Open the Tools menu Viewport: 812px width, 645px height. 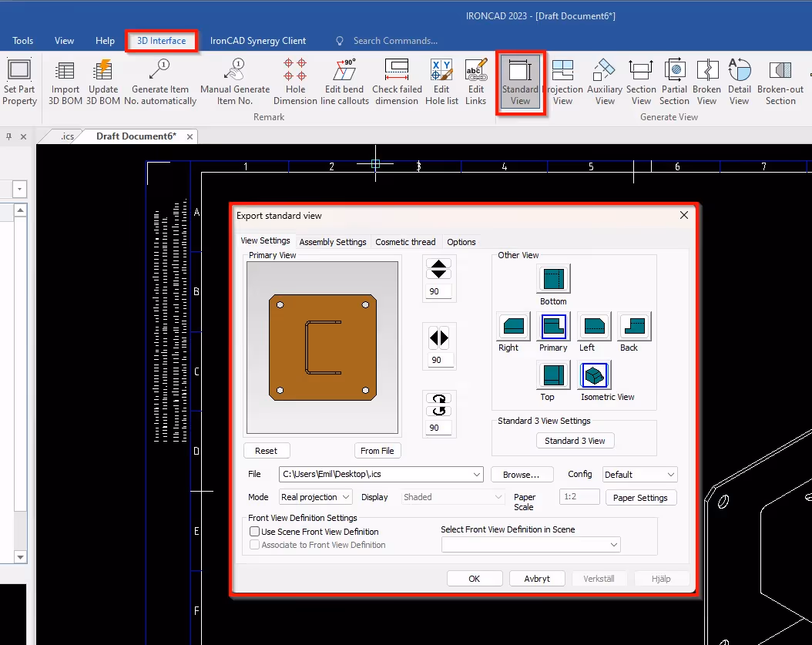point(22,41)
